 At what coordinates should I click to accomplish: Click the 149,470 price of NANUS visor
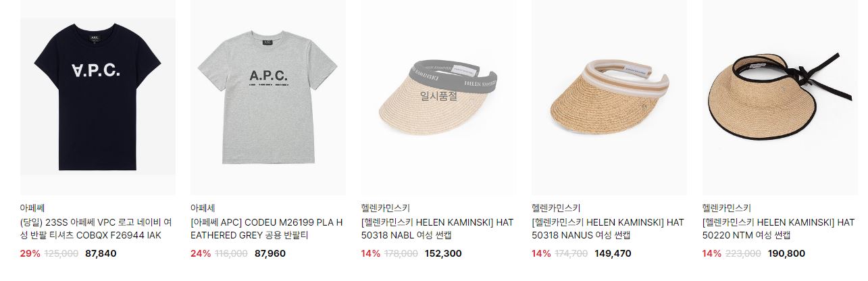613,254
